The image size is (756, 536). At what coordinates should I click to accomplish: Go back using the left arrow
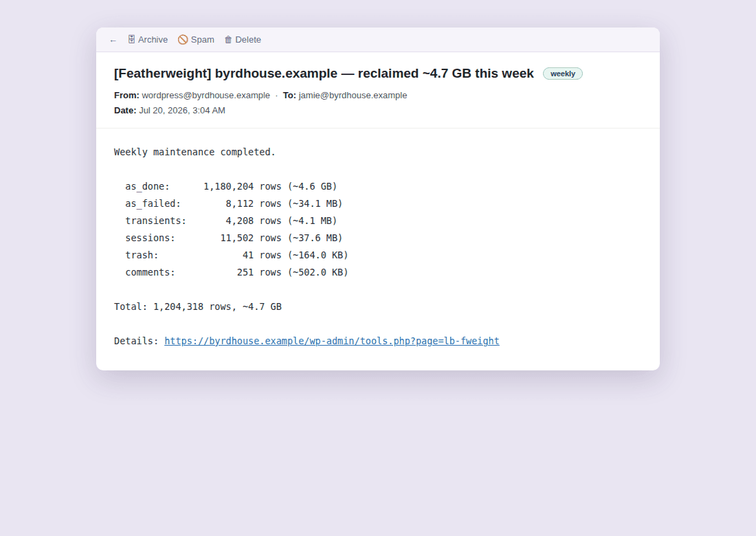[x=113, y=40]
